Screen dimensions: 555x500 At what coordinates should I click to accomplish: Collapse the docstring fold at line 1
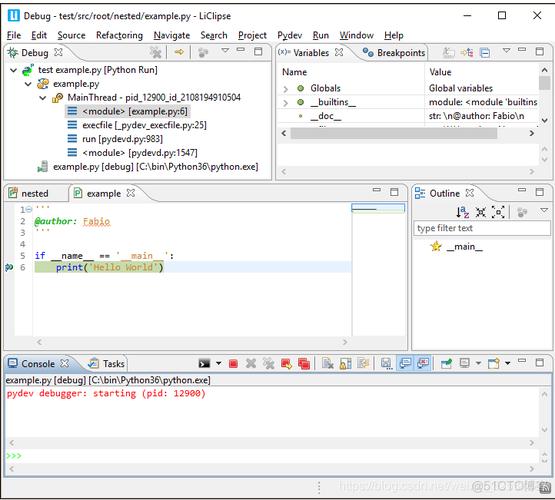pyautogui.click(x=29, y=210)
